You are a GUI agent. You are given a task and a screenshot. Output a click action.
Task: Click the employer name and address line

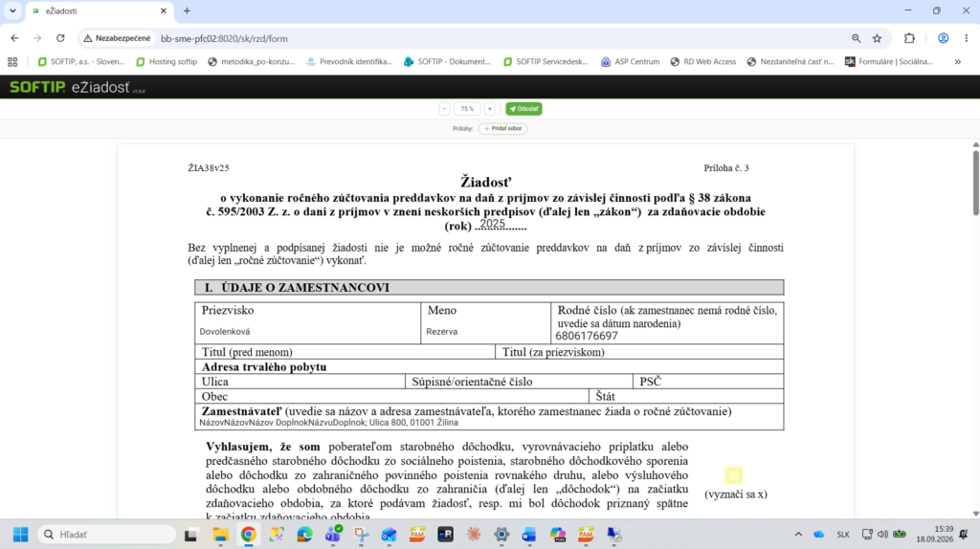point(329,423)
